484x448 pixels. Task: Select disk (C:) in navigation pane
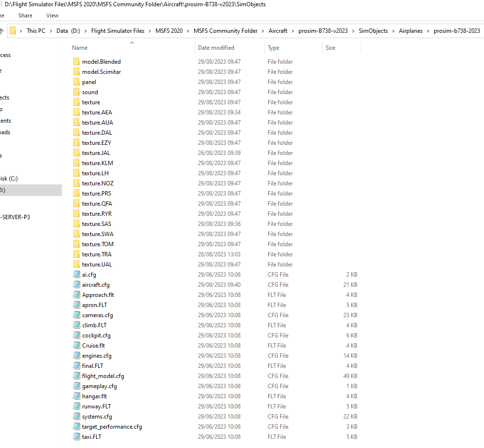(9, 178)
